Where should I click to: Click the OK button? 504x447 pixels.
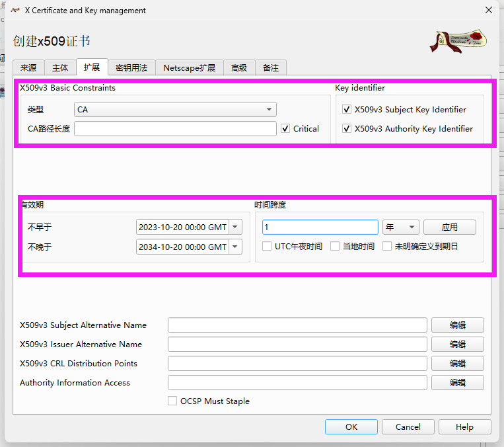351,427
